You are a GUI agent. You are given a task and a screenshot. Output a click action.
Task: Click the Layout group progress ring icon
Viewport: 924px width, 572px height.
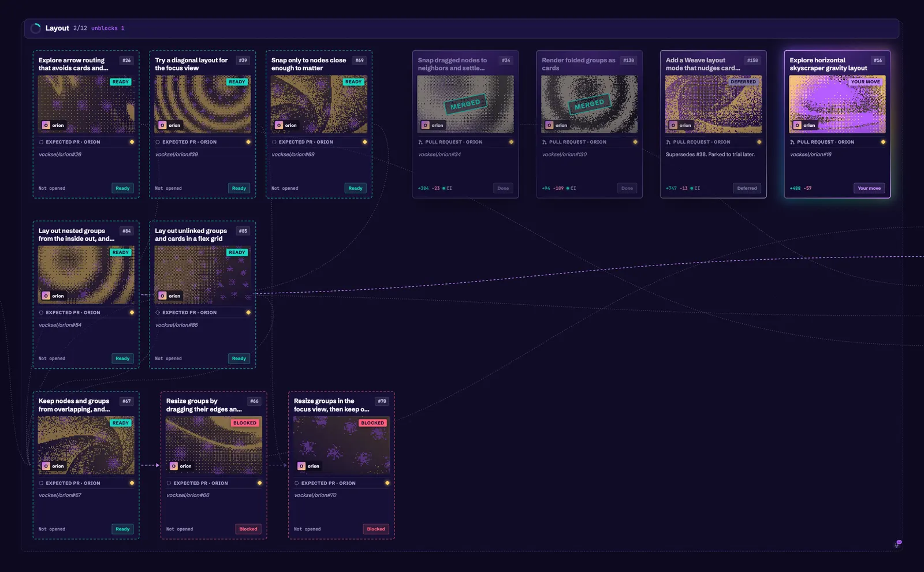click(x=36, y=28)
